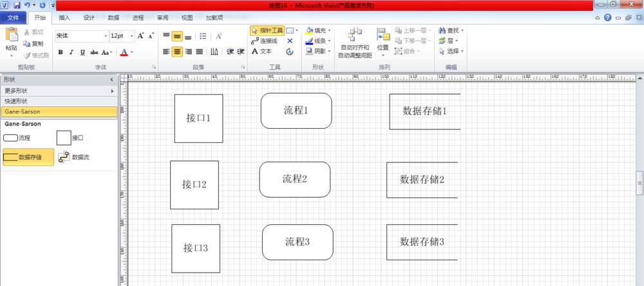The image size is (644, 286).
Task: Open the font color picker dropdown arrow
Action: pyautogui.click(x=132, y=52)
